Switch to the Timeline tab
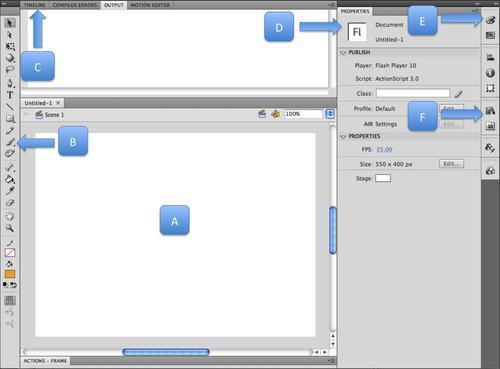 click(x=34, y=5)
